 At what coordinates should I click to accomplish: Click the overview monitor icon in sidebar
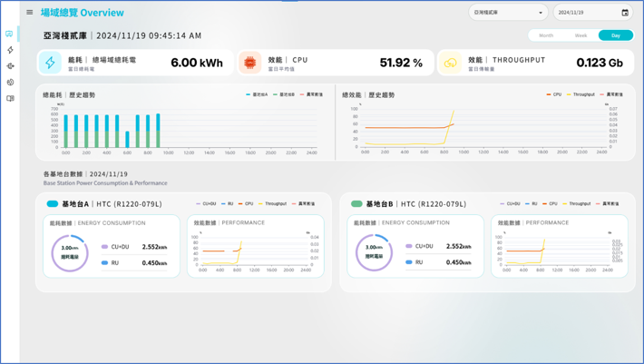click(10, 34)
